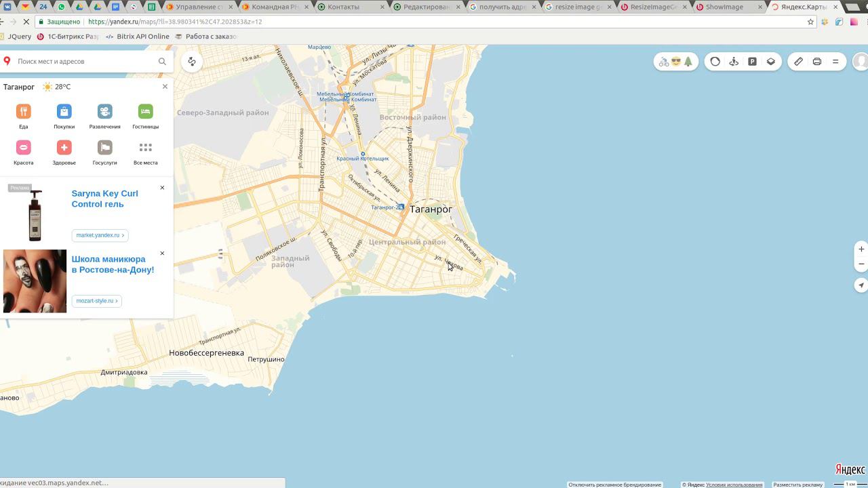Screen dimensions: 868x488
Task: Open the Покупки shopping category
Action: (64, 116)
